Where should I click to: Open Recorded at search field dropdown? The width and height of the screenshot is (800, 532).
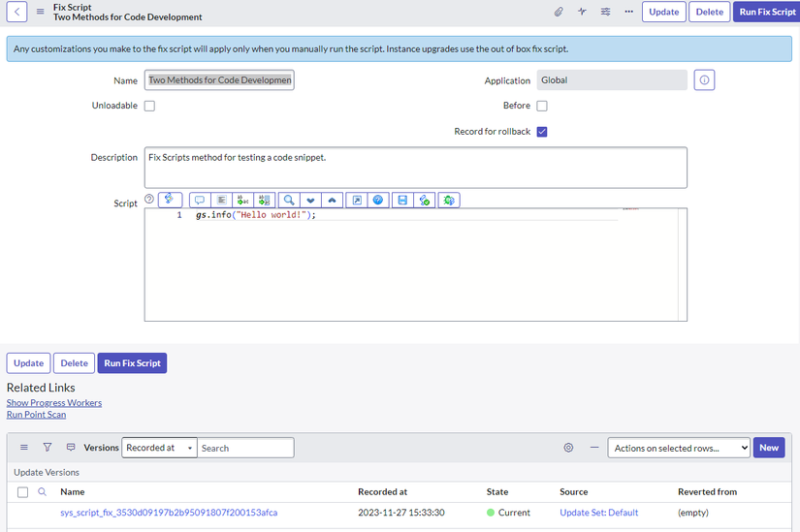[x=159, y=448]
